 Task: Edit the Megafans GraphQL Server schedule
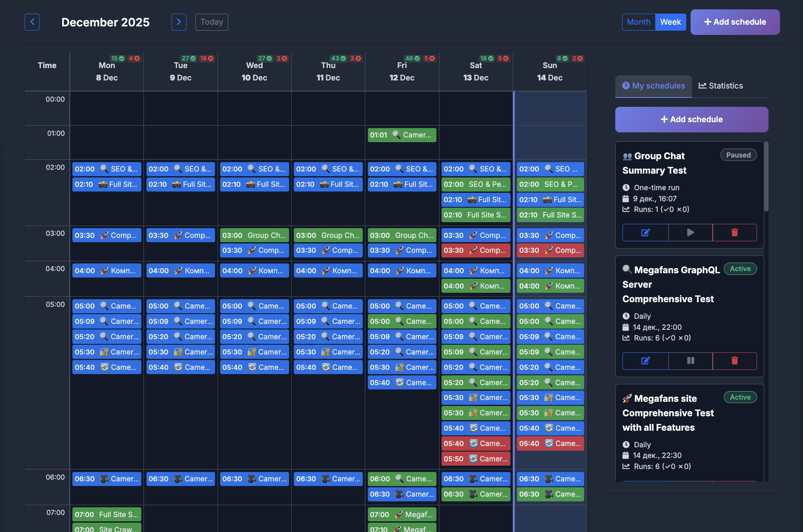coord(645,361)
